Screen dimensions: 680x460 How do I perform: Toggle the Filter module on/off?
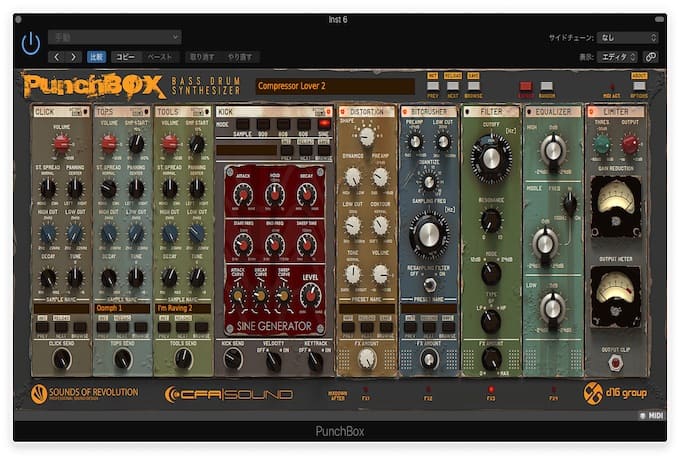point(468,112)
